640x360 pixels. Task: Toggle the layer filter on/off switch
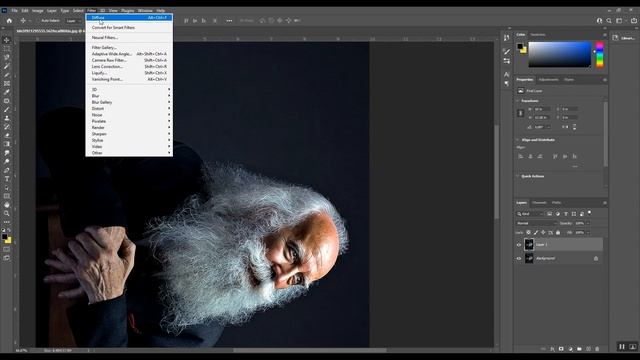click(589, 213)
